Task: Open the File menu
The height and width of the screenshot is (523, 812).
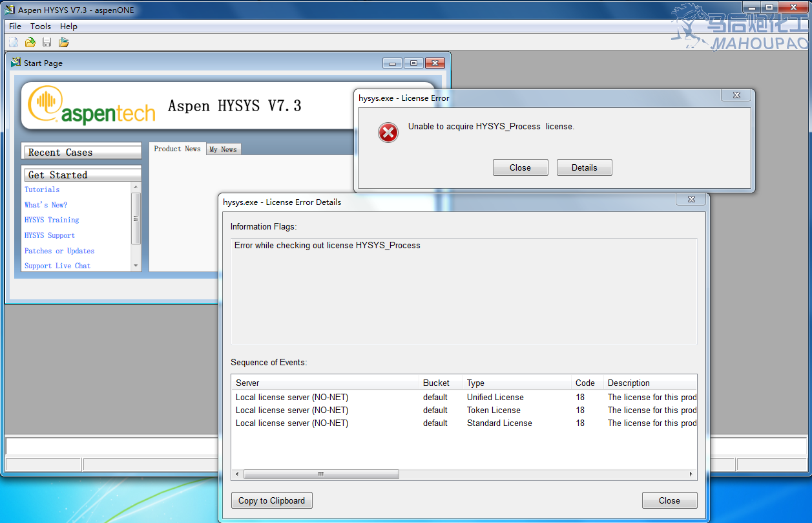Action: click(15, 27)
